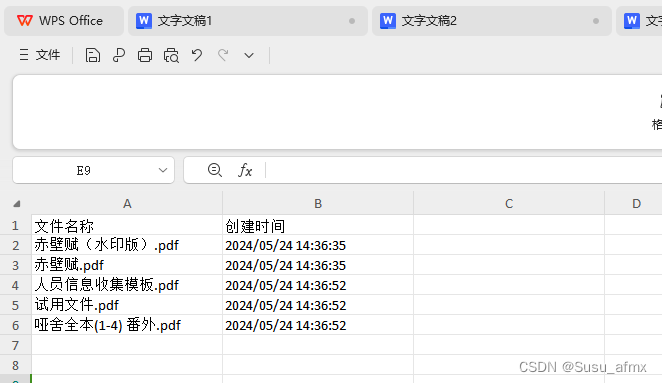Click timestamp cell in row 5

tap(318, 305)
